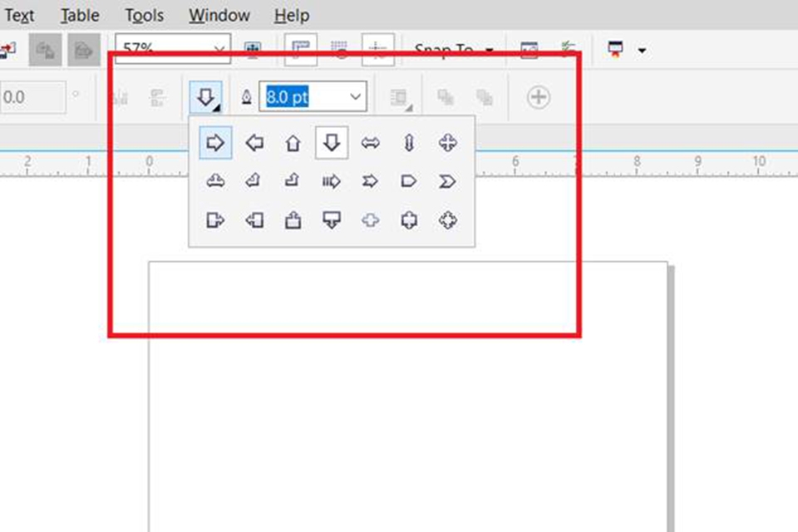798x532 pixels.
Task: Select the bent-up corner arrow shape
Action: (293, 180)
